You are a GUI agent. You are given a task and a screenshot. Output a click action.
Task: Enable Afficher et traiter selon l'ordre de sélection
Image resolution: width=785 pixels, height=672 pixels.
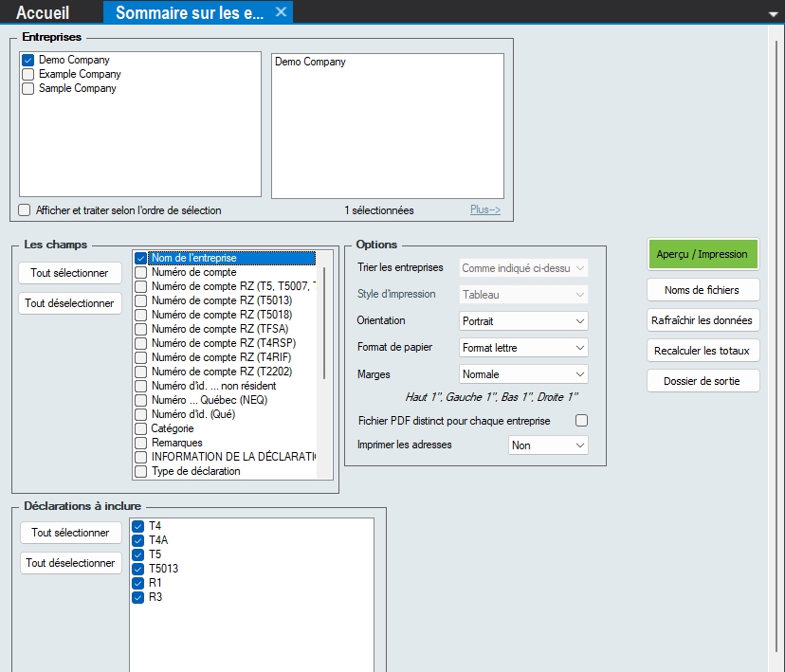click(x=26, y=210)
